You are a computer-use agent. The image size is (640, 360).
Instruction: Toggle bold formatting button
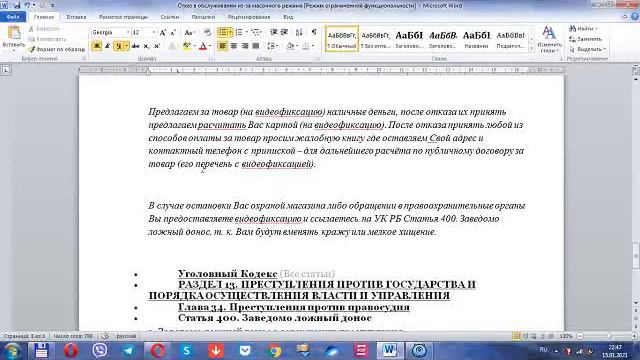97,46
